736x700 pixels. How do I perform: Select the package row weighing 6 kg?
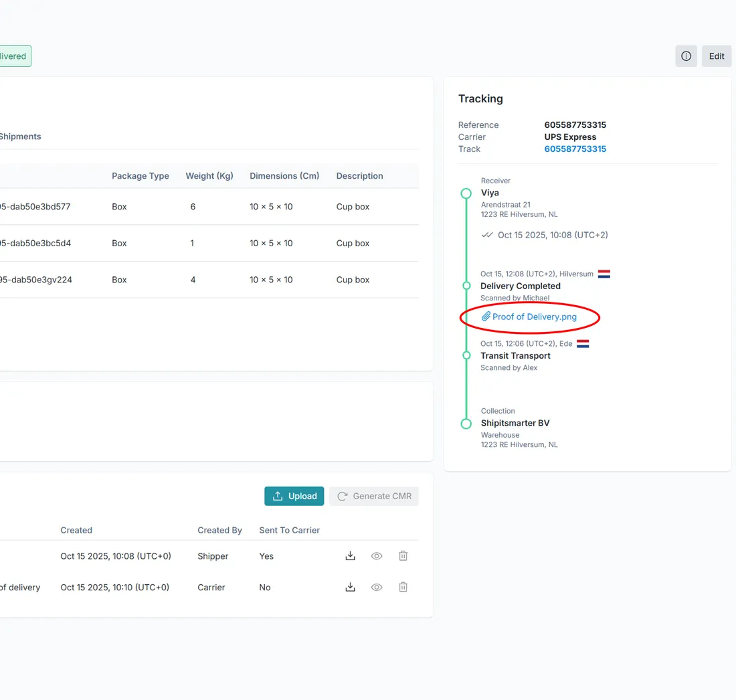[209, 207]
